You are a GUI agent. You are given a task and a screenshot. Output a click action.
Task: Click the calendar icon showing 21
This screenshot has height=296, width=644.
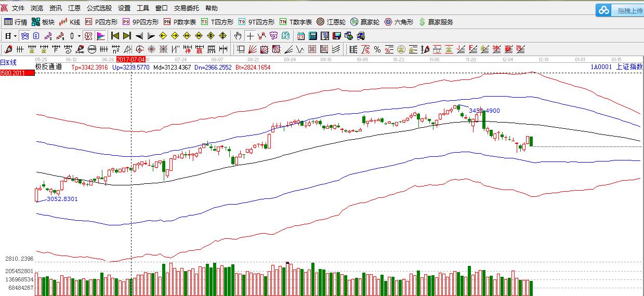[x=301, y=36]
